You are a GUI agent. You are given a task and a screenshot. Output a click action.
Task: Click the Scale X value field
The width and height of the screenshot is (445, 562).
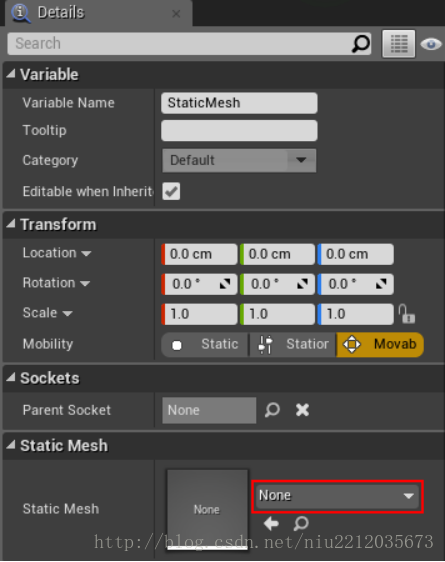pos(199,314)
